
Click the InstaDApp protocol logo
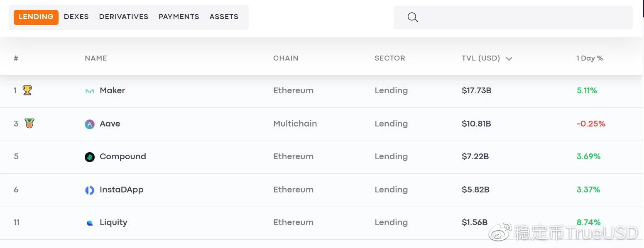89,190
